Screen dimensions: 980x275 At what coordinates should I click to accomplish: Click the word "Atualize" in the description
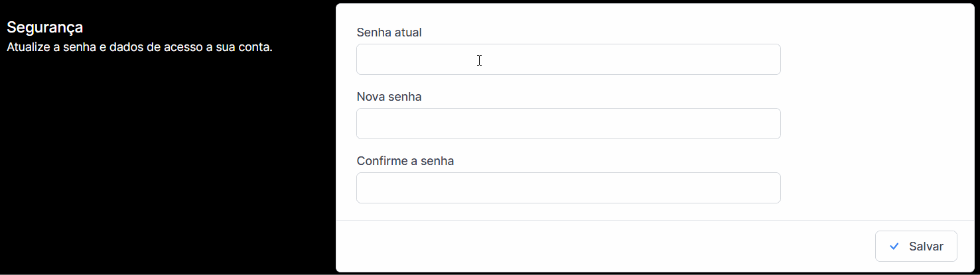pos(27,48)
